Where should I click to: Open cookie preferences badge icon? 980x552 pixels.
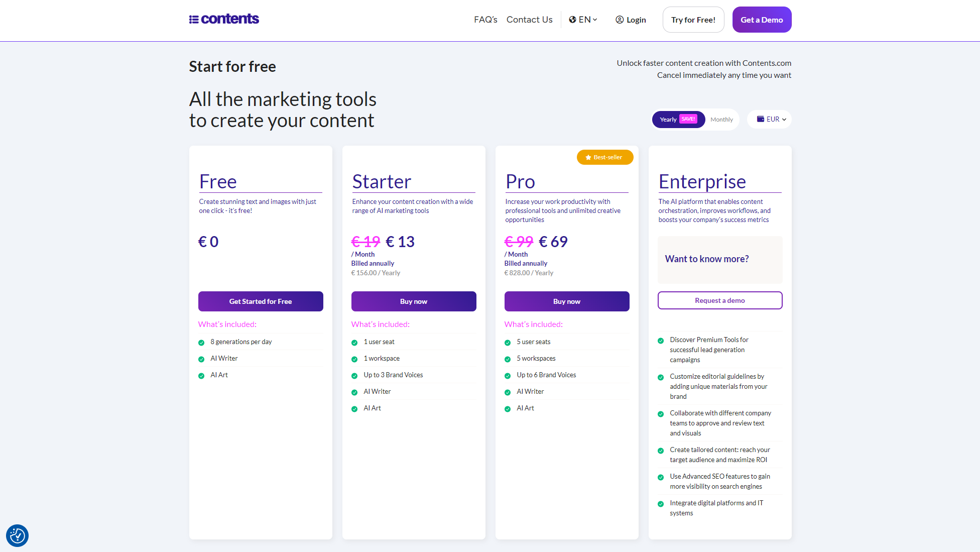[x=17, y=535]
